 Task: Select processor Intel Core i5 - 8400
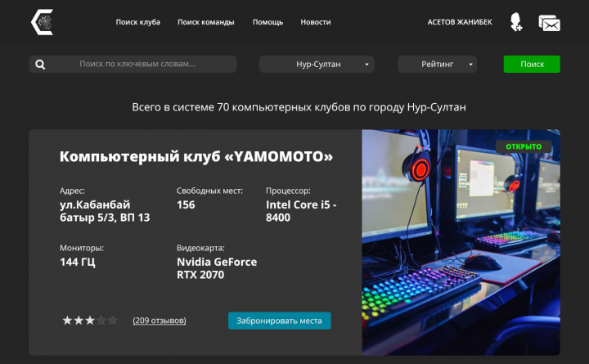[x=301, y=211]
